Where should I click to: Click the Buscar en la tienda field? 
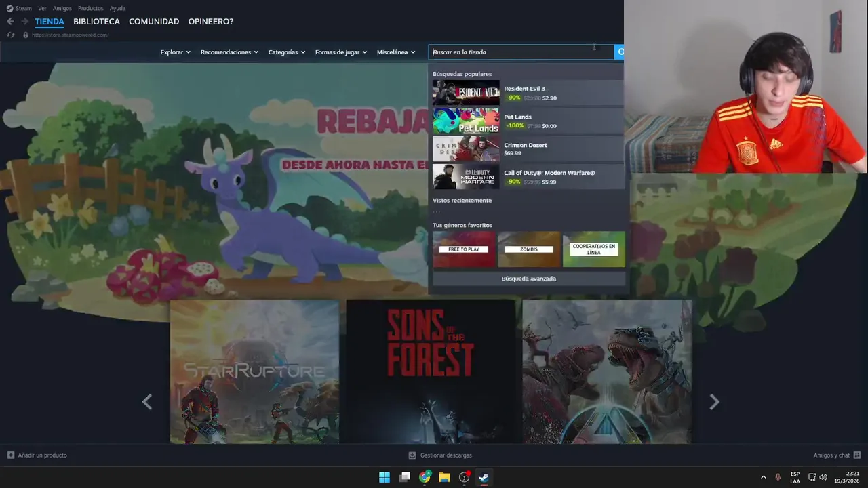point(521,52)
